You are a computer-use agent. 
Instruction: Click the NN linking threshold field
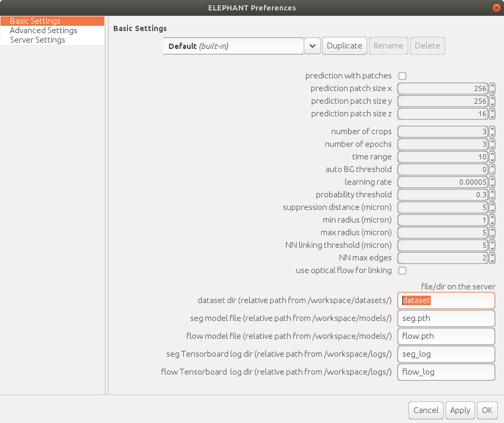(442, 245)
